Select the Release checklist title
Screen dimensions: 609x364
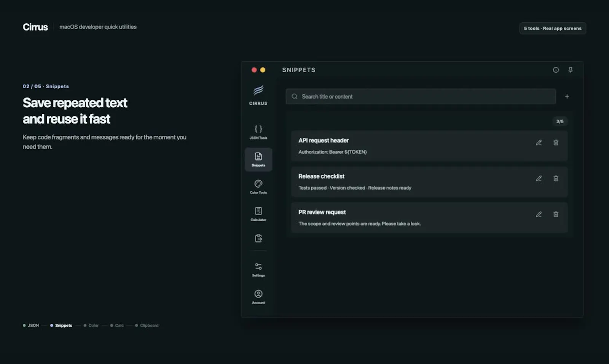(321, 176)
